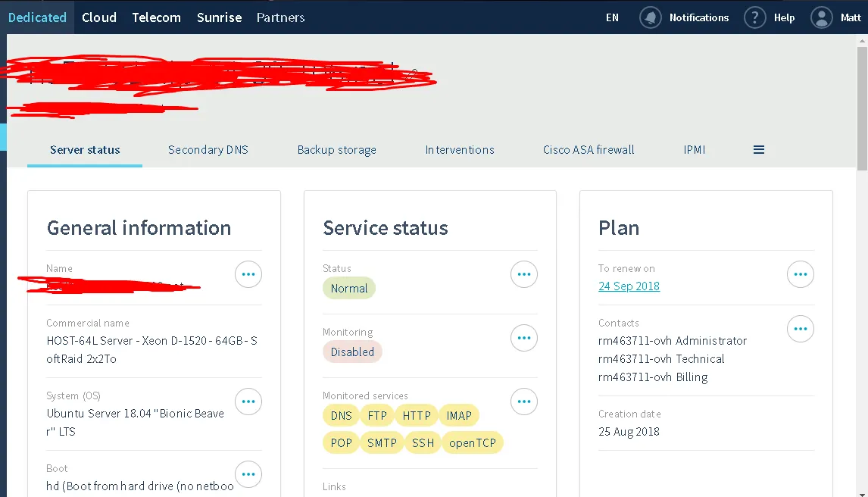This screenshot has height=497, width=868.
Task: Click the Matt user profile icon
Action: pyautogui.click(x=821, y=17)
